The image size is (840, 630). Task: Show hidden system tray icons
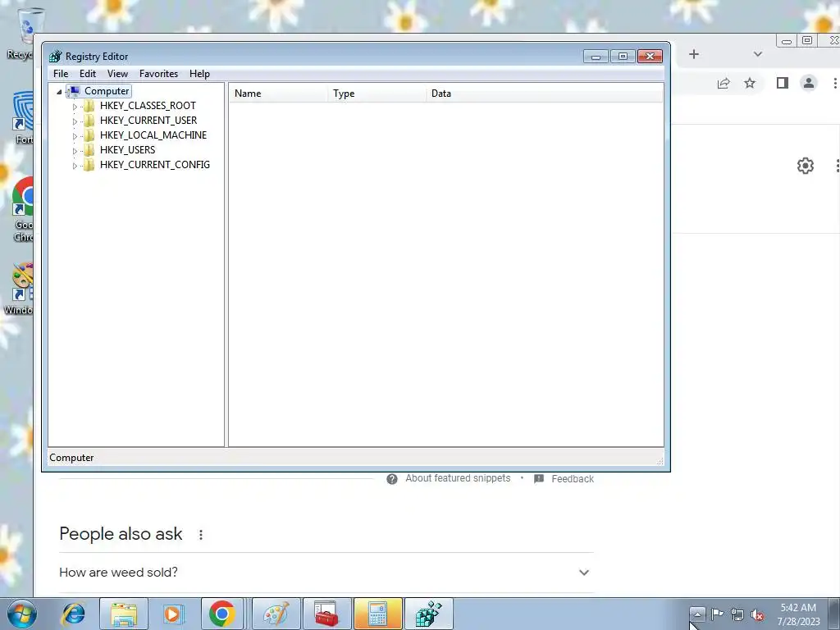coord(696,614)
